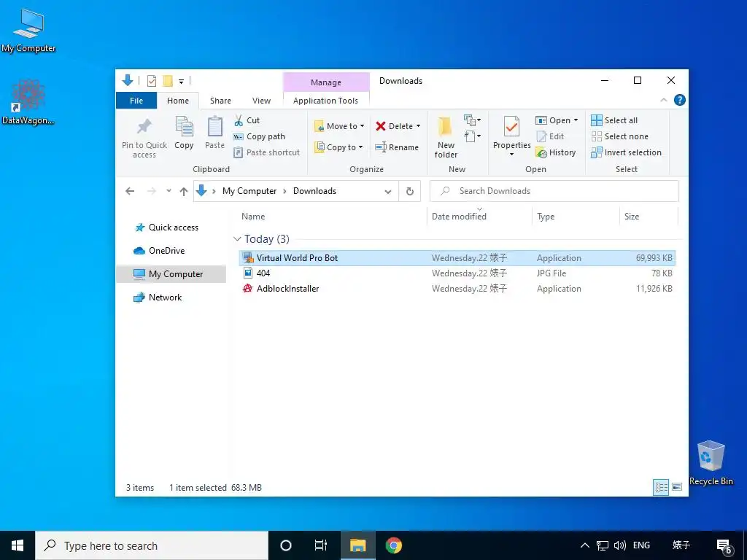Screen dimensions: 747x560
Task: Go up one folder level arrow
Action: 184,191
